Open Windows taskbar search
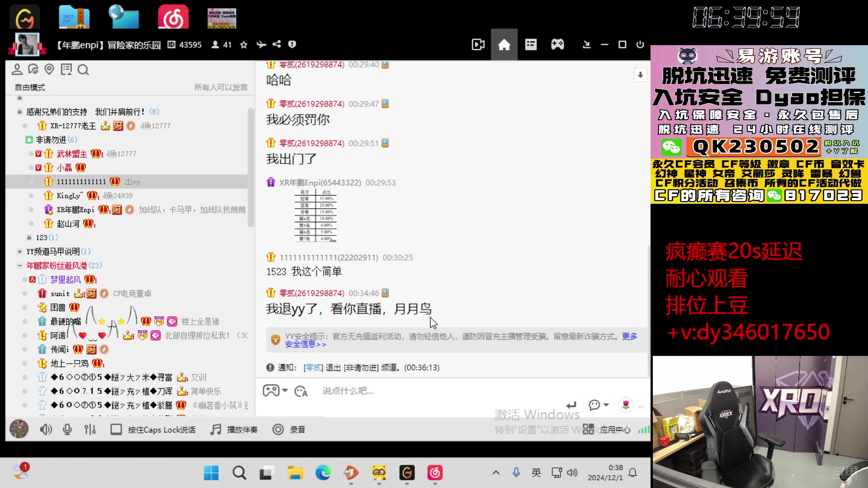The width and height of the screenshot is (868, 488). click(x=239, y=473)
